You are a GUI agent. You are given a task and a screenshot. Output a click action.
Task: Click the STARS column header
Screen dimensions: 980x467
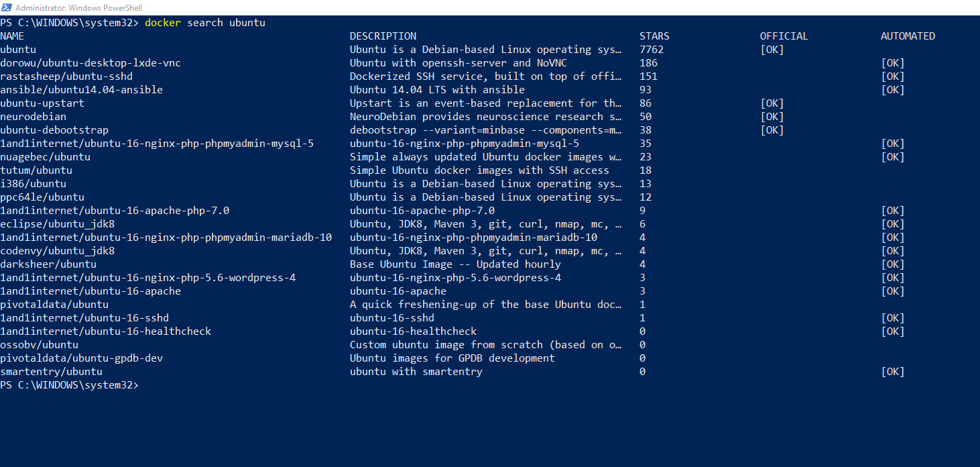click(x=654, y=36)
